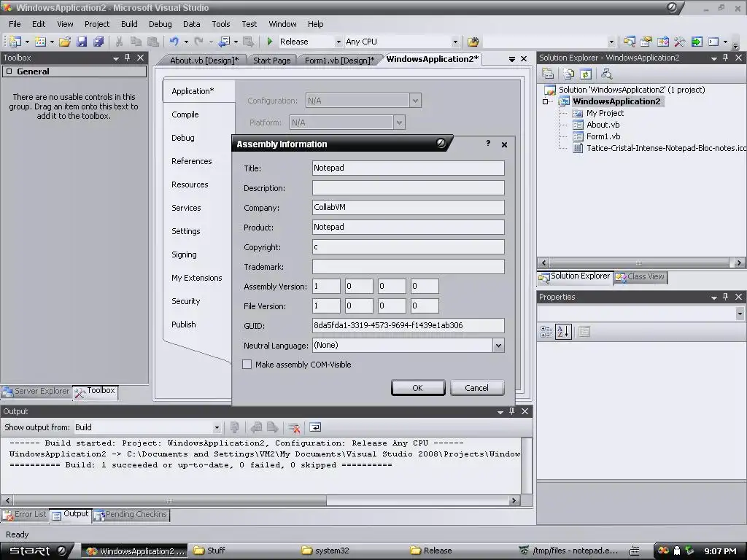Open the Neutral Language dropdown
The width and height of the screenshot is (747, 560).
click(498, 345)
